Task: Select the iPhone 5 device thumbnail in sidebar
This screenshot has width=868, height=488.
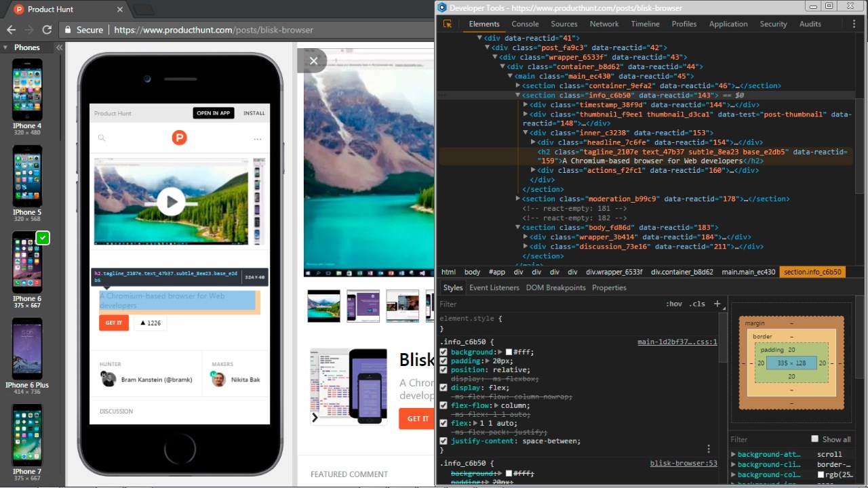Action: [27, 176]
